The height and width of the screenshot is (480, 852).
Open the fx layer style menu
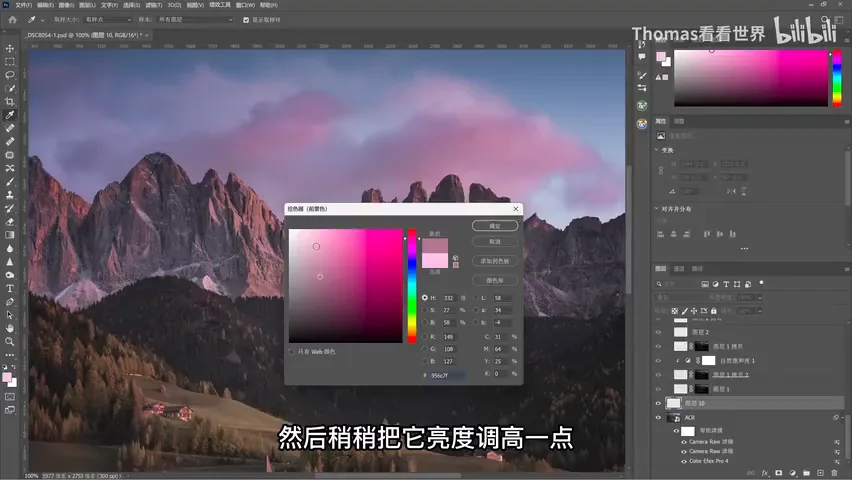(x=765, y=473)
